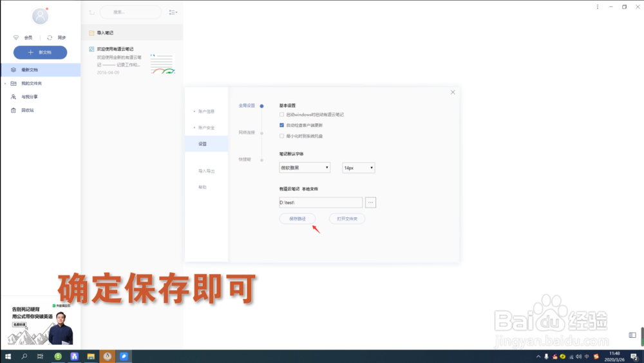The image size is (644, 363).
Task: Click the welcome note type icon
Action: click(x=91, y=49)
